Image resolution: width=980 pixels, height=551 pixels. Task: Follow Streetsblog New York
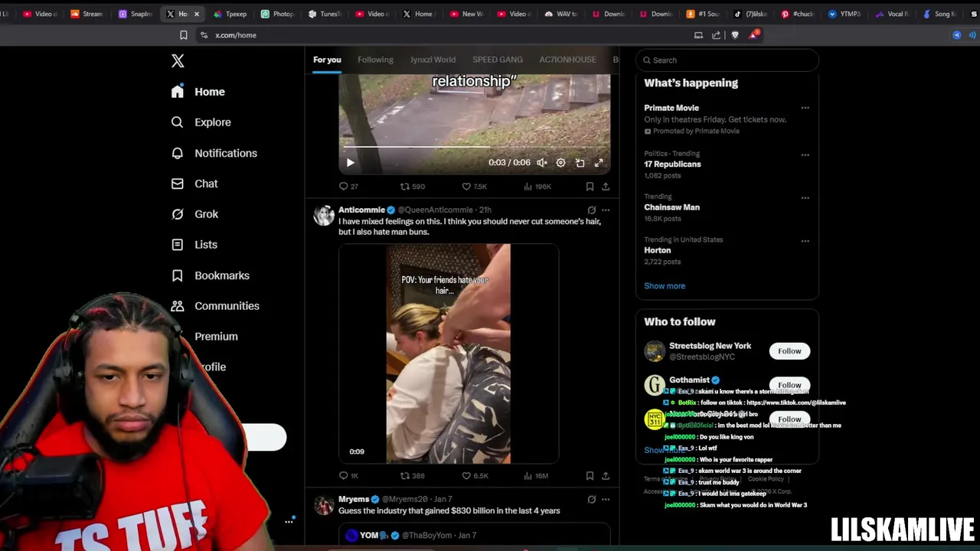[x=789, y=351]
